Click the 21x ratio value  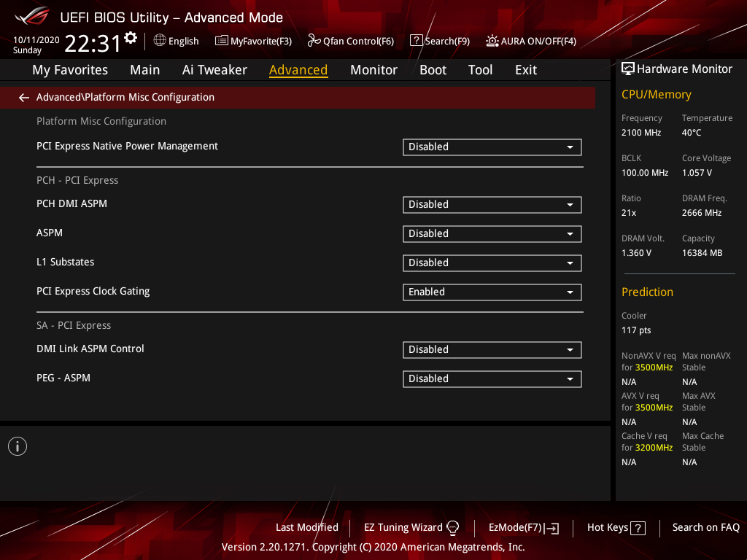pos(628,213)
